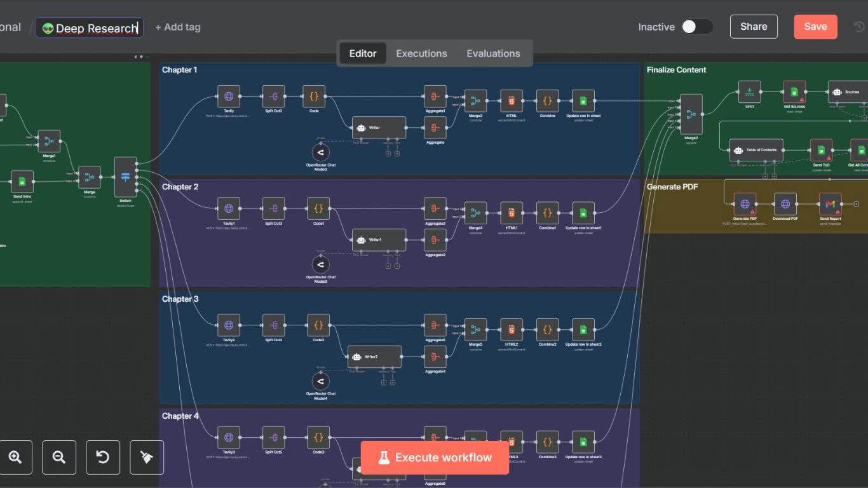Screen dimensions: 868x488
Task: Select the Tavily2 node in Chapter 3
Action: pos(229,325)
